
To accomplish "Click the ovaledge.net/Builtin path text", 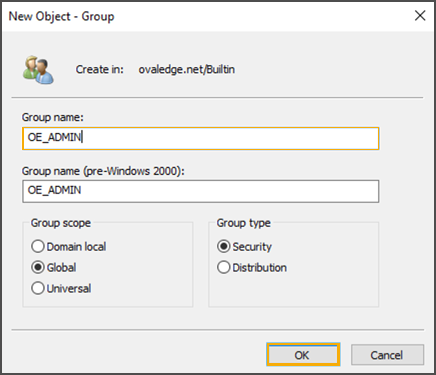I will tap(187, 69).
